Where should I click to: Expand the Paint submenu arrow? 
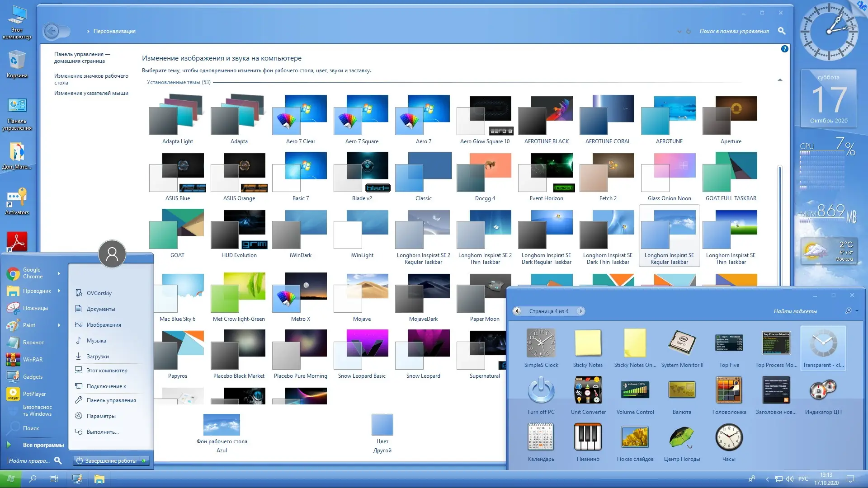[x=59, y=325]
